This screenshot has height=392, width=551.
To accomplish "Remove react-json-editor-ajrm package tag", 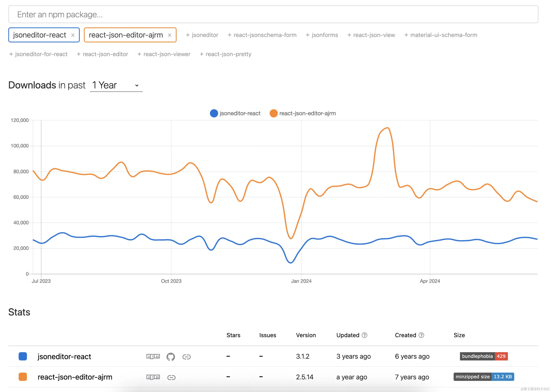I will click(170, 35).
